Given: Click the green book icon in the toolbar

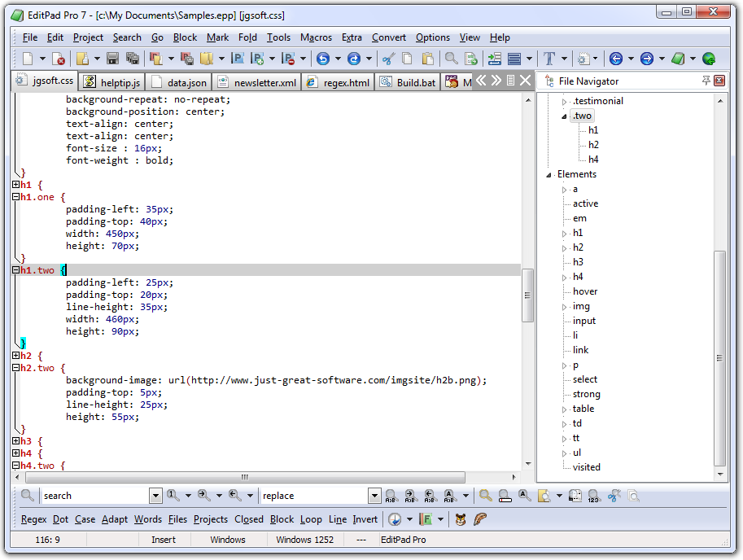Looking at the screenshot, I should (678, 59).
